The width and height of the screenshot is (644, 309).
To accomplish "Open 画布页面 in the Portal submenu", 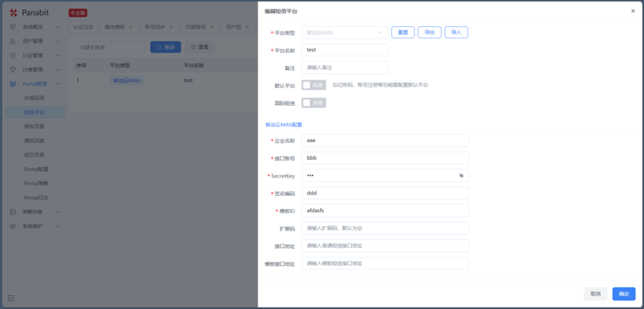I will 34,126.
